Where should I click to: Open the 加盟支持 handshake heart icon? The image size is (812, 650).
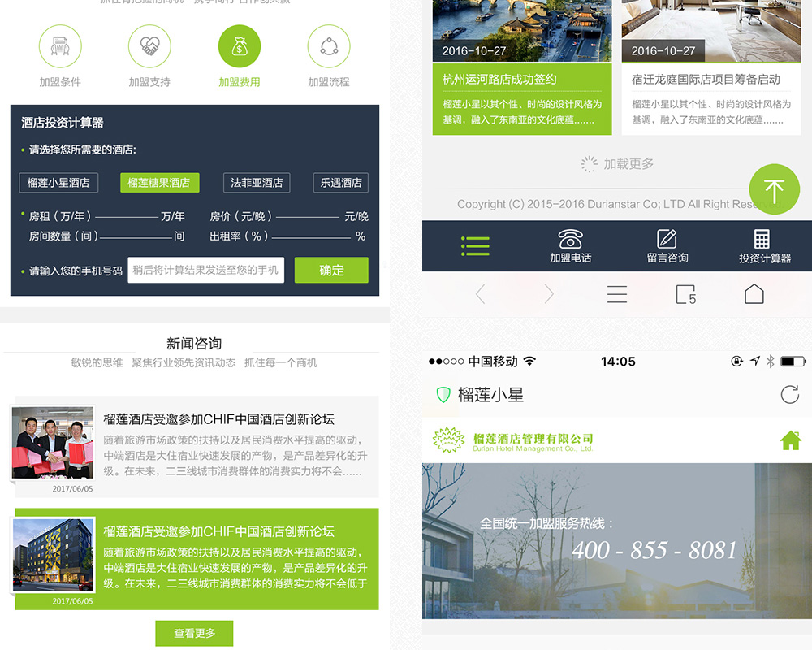pyautogui.click(x=149, y=46)
